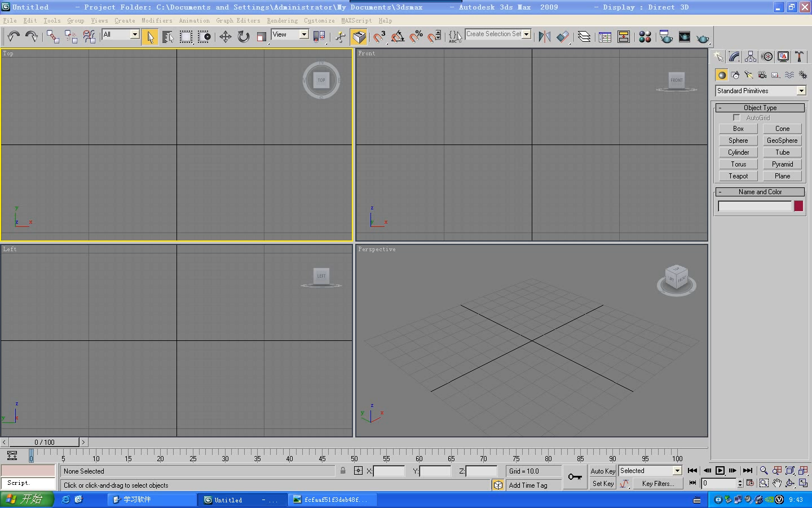Viewport: 812px width, 508px height.
Task: Click the Play Animation button
Action: [x=720, y=471]
